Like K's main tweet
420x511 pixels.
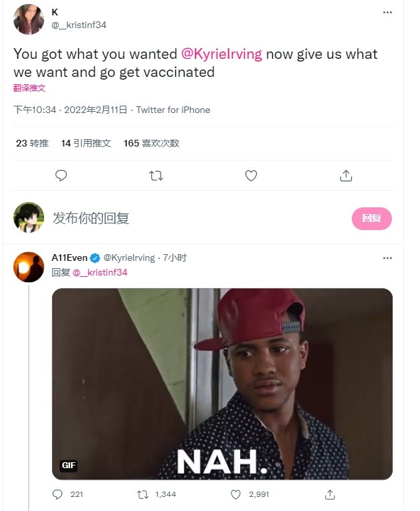click(x=251, y=175)
